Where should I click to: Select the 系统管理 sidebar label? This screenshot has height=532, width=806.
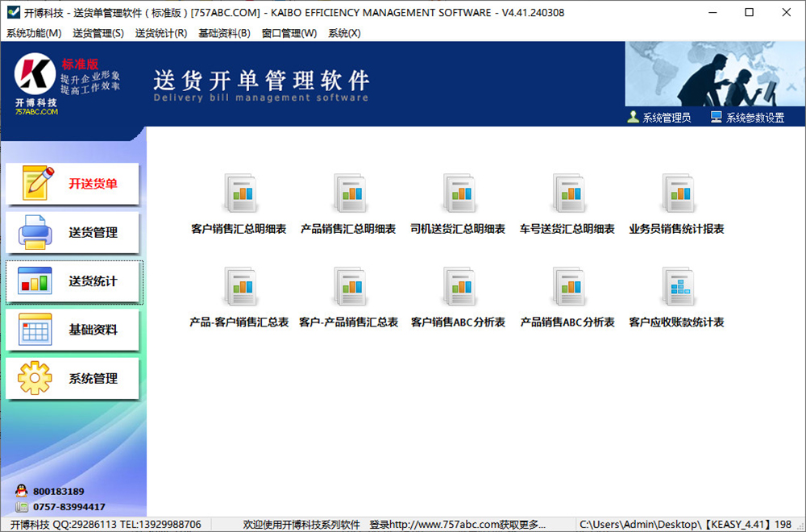coord(93,378)
